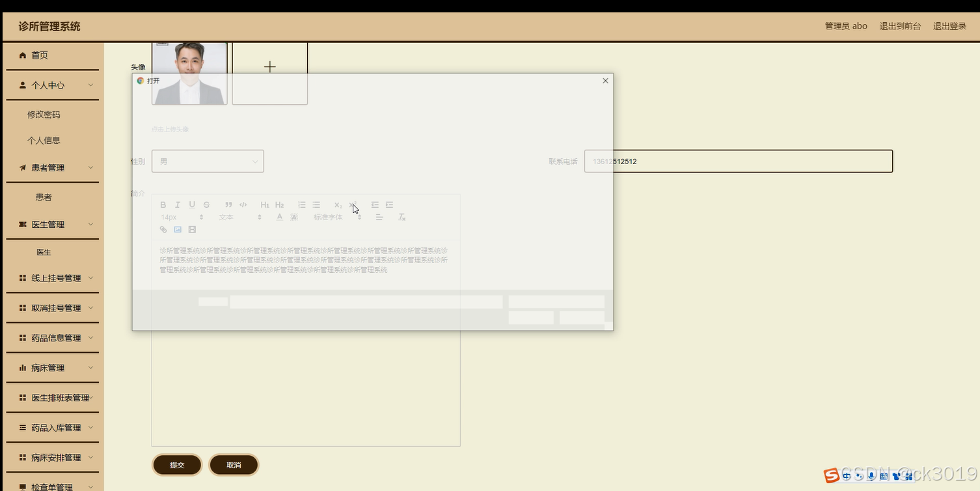This screenshot has height=491, width=980.
Task: Click the 诊所管理系统 title
Action: pyautogui.click(x=49, y=27)
